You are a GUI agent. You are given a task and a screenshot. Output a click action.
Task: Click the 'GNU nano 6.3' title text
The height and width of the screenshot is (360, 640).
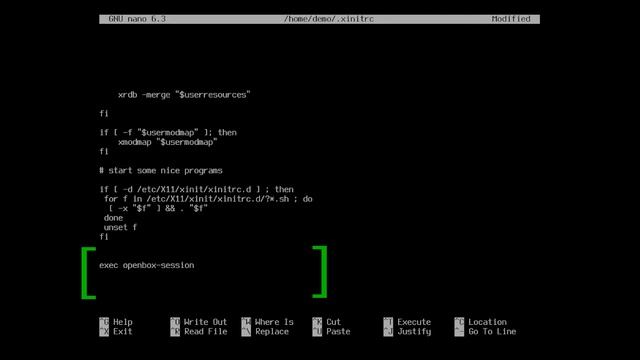coord(137,19)
